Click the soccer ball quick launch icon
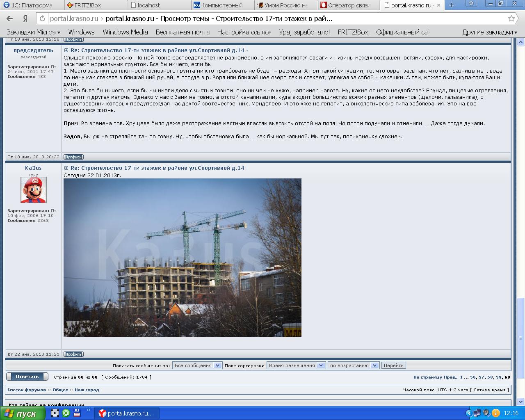 click(x=55, y=413)
